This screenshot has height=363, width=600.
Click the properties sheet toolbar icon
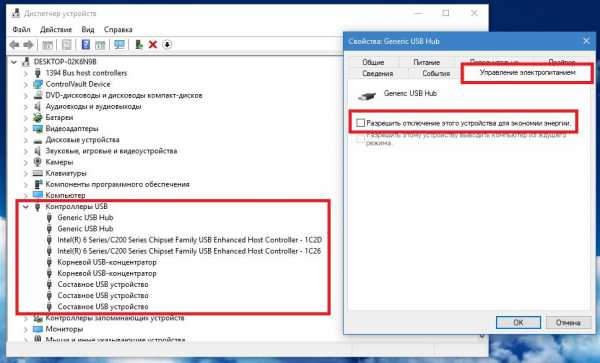[67, 45]
